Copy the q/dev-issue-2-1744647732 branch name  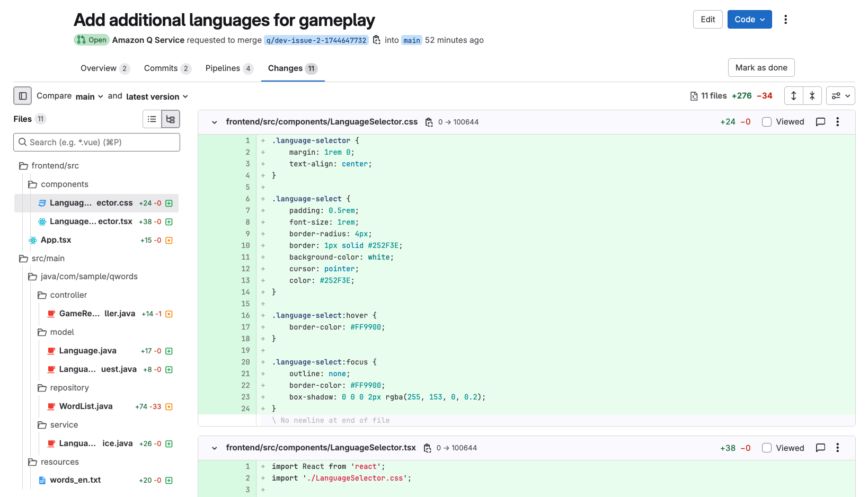pyautogui.click(x=377, y=40)
